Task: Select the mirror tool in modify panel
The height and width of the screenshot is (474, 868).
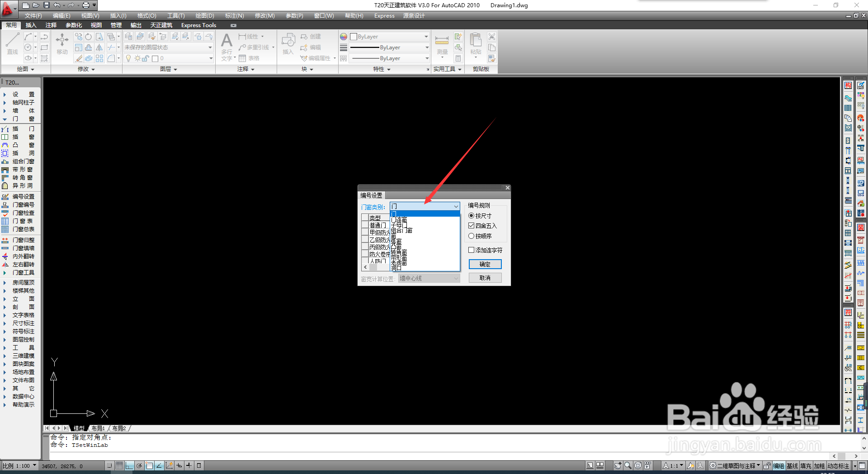Action: pos(99,47)
